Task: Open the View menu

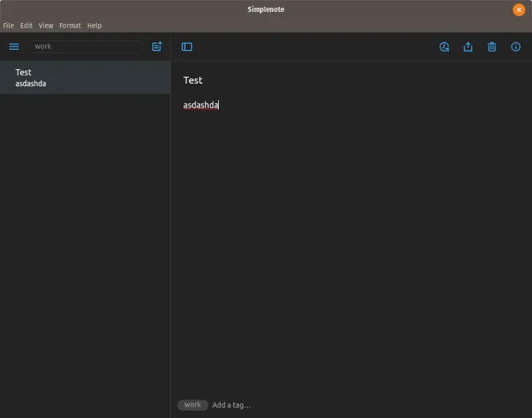Action: tap(46, 25)
